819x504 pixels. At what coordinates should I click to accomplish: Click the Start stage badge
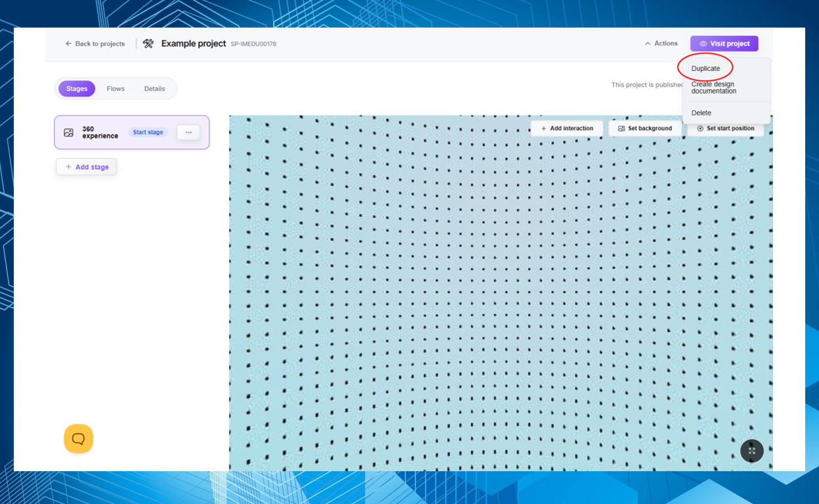pos(148,133)
